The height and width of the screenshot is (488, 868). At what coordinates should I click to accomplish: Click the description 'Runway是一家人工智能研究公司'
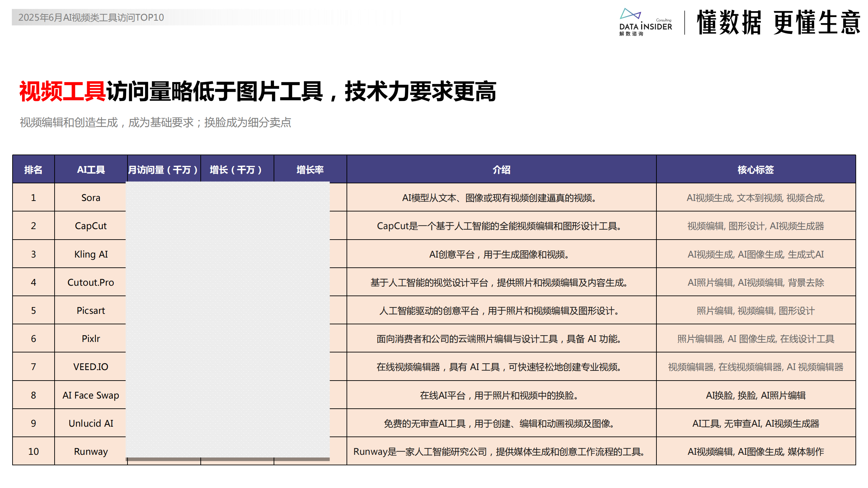coord(420,452)
